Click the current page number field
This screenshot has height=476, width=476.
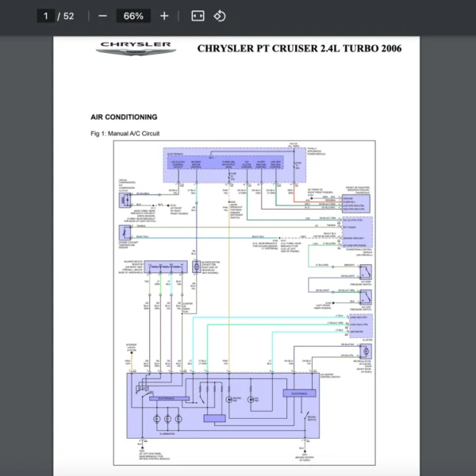click(x=47, y=16)
